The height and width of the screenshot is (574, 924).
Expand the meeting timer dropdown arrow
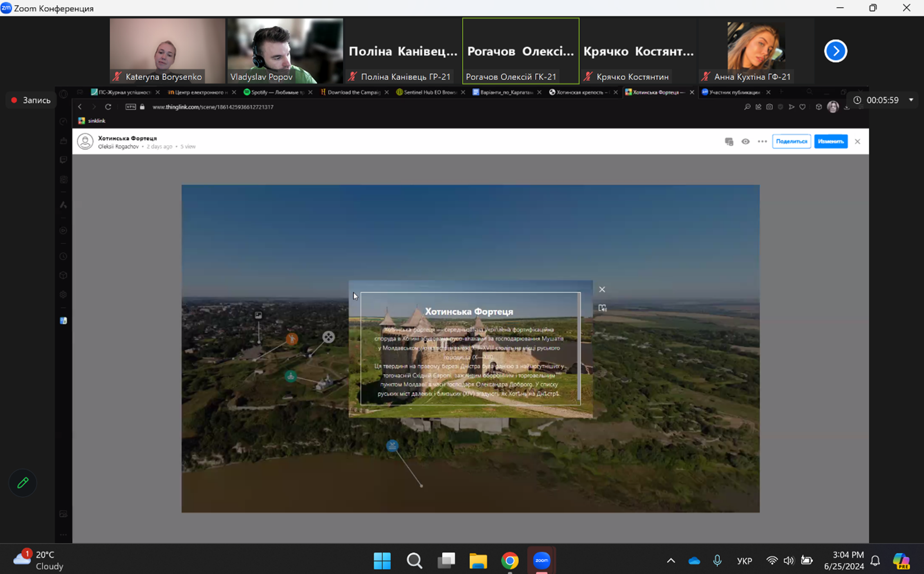tap(911, 100)
